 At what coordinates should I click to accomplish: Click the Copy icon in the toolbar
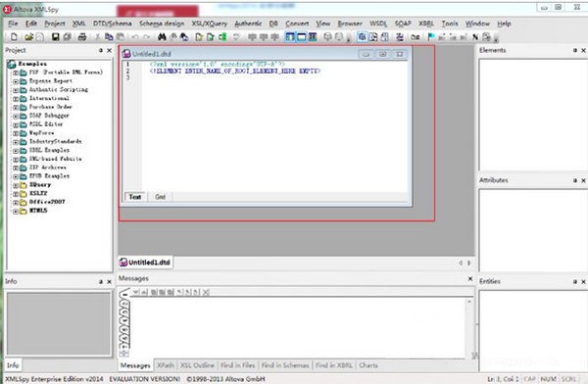[109, 37]
